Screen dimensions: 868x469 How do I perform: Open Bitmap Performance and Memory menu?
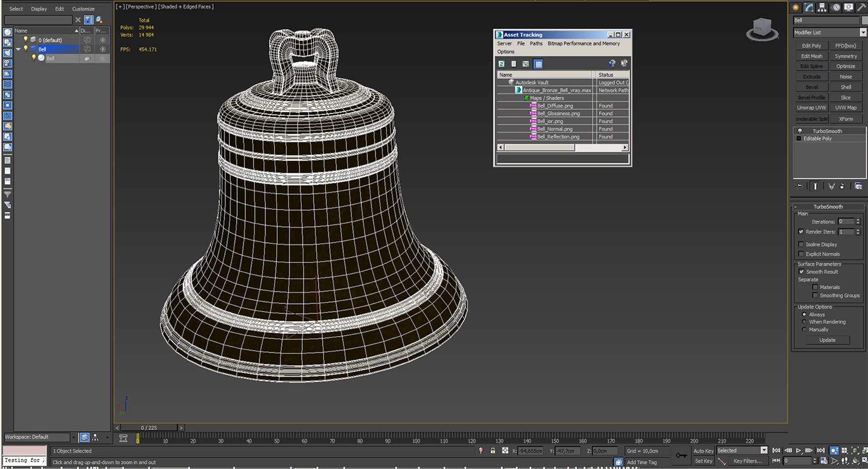[584, 43]
